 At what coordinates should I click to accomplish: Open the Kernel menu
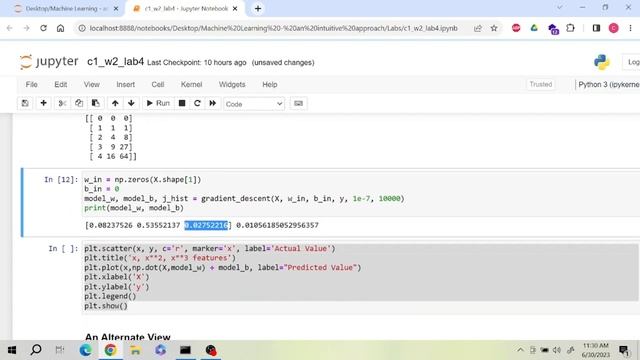point(191,84)
